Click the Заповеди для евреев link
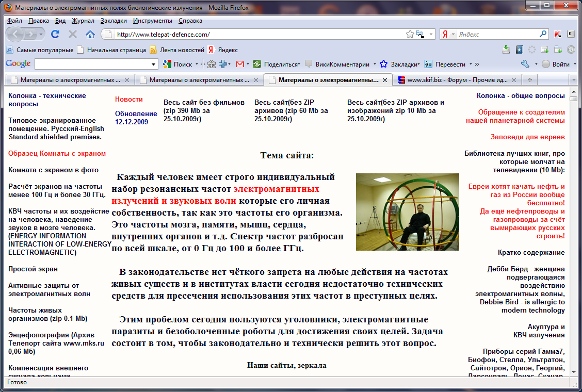582x392 pixels. (x=527, y=137)
